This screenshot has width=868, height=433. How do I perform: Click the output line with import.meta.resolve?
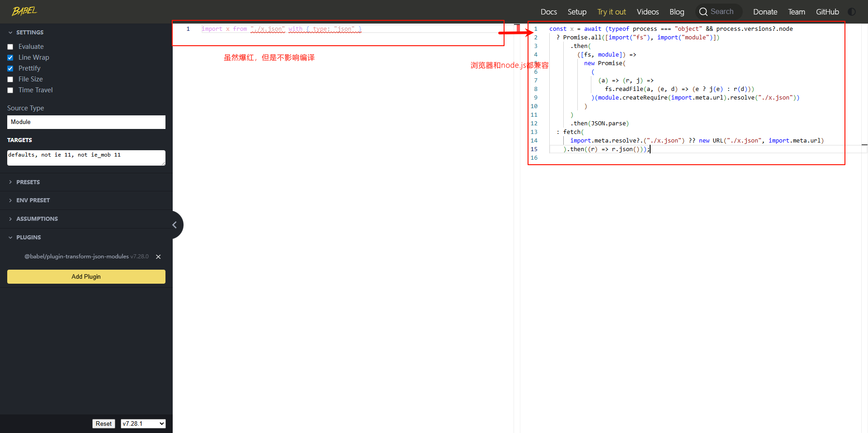point(697,141)
